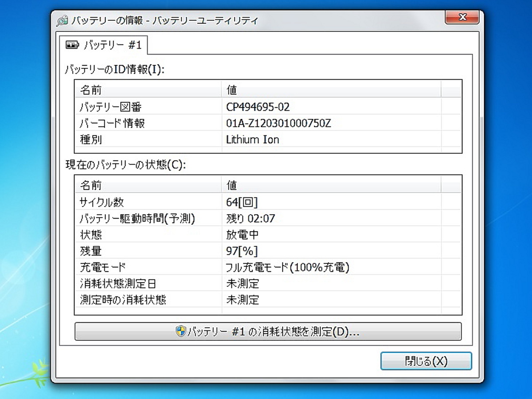Click the 現在のバッテリーの状態(C): label
The image size is (532, 399).
pyautogui.click(x=125, y=164)
